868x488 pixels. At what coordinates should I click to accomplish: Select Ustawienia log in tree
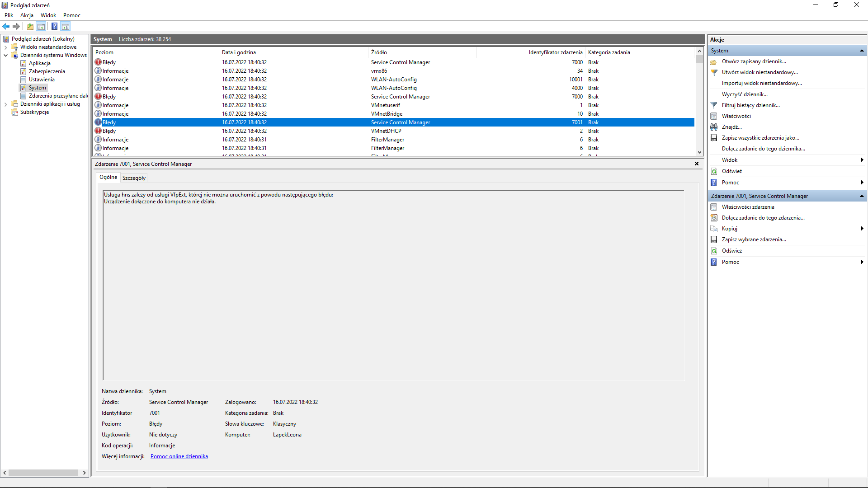tap(42, 80)
